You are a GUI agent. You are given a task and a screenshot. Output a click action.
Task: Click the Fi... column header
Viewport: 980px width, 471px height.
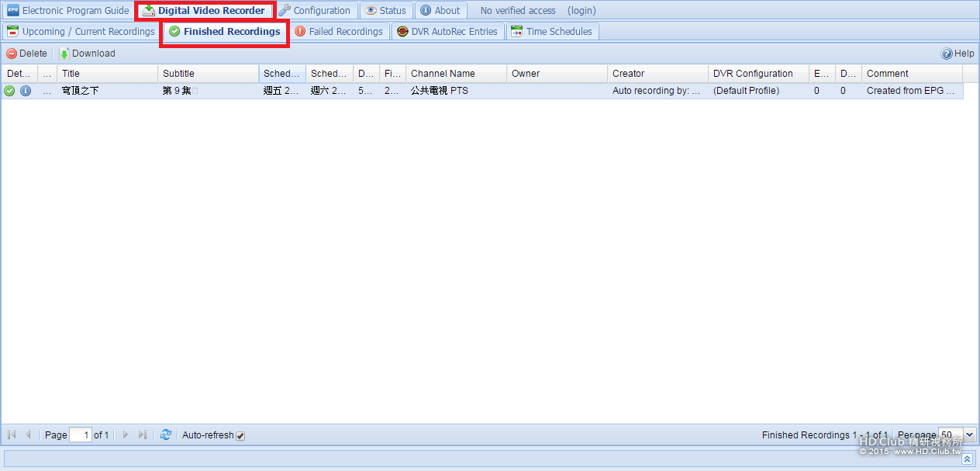click(x=393, y=74)
